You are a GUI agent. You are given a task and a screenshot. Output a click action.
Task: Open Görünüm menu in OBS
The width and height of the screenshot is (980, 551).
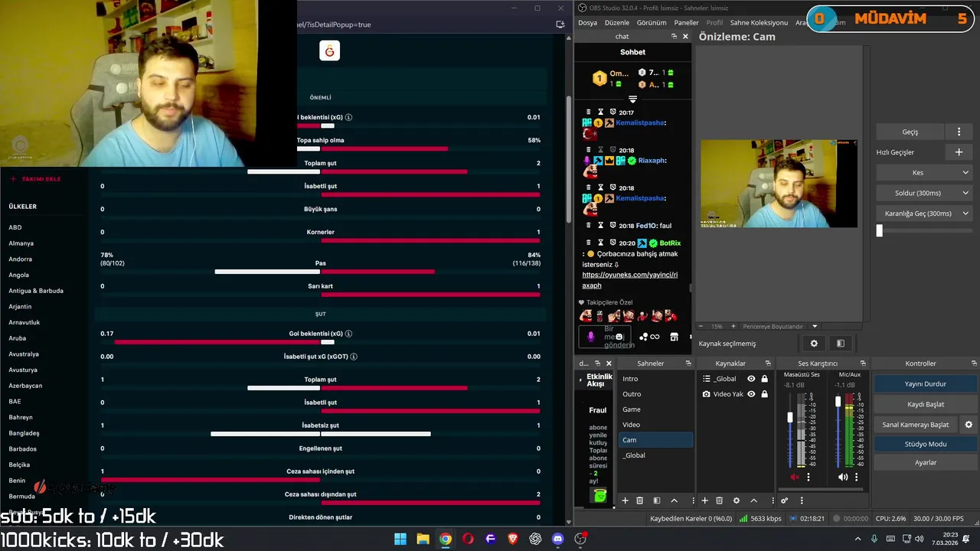click(x=652, y=23)
